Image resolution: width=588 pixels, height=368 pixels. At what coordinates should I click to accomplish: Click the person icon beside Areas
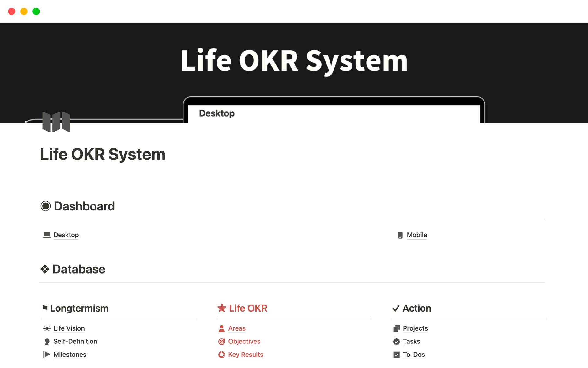click(x=221, y=328)
